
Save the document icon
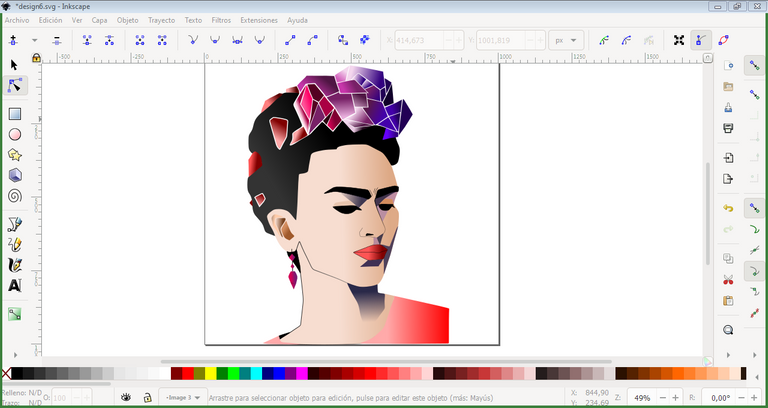(x=728, y=108)
